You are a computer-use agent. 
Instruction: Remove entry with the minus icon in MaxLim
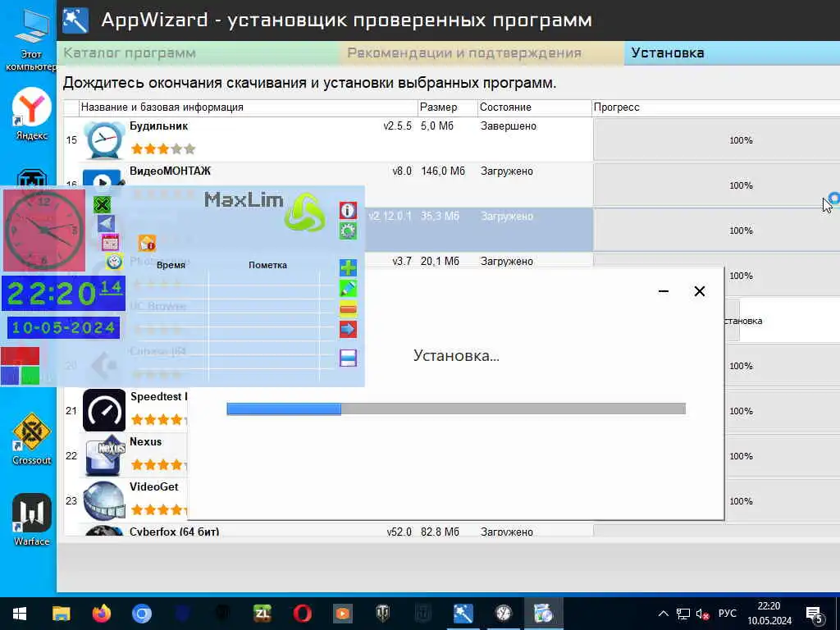pos(348,309)
